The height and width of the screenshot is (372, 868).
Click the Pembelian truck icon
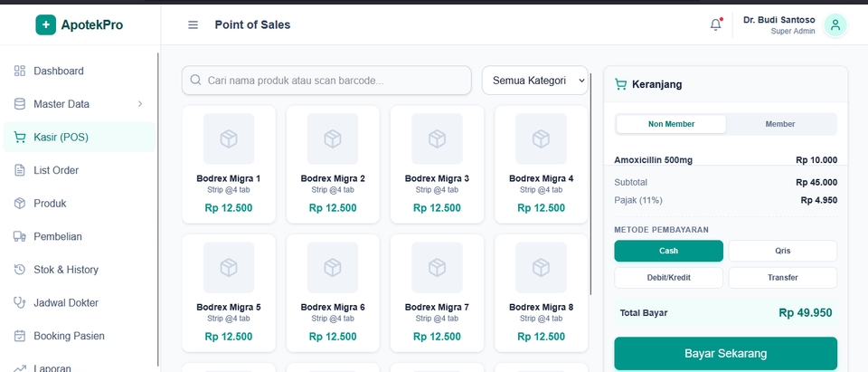click(20, 237)
